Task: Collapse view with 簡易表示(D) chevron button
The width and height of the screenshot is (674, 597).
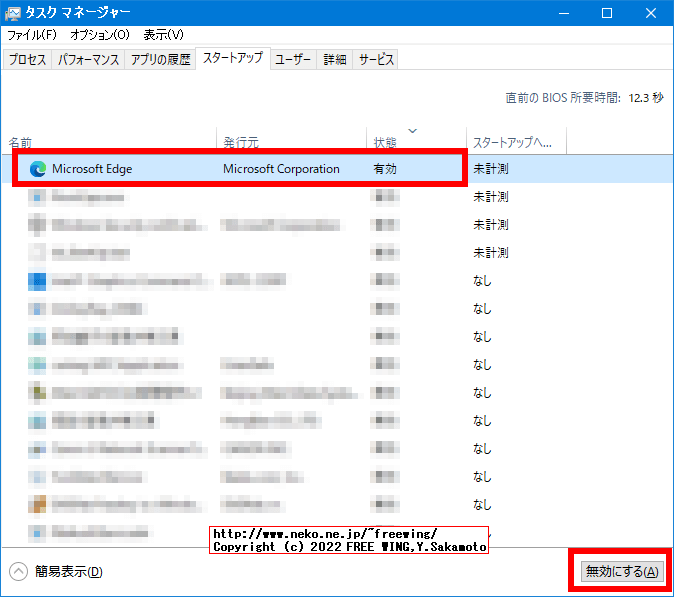Action: (x=18, y=572)
